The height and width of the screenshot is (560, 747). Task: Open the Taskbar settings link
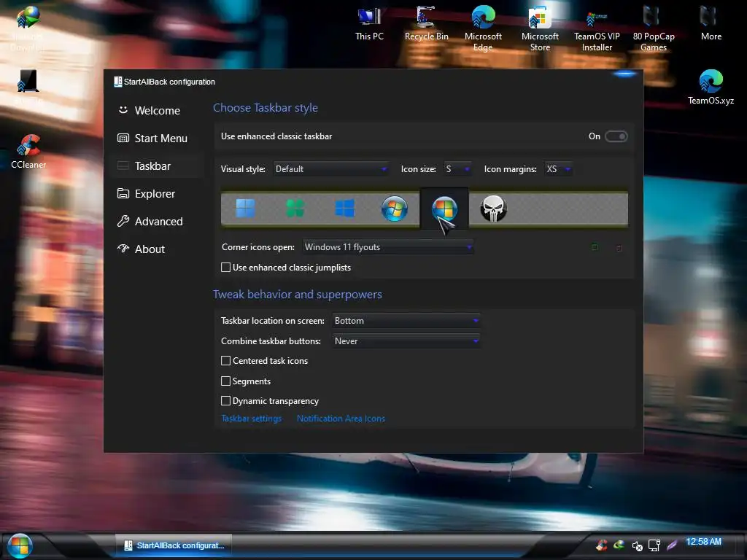tap(251, 418)
